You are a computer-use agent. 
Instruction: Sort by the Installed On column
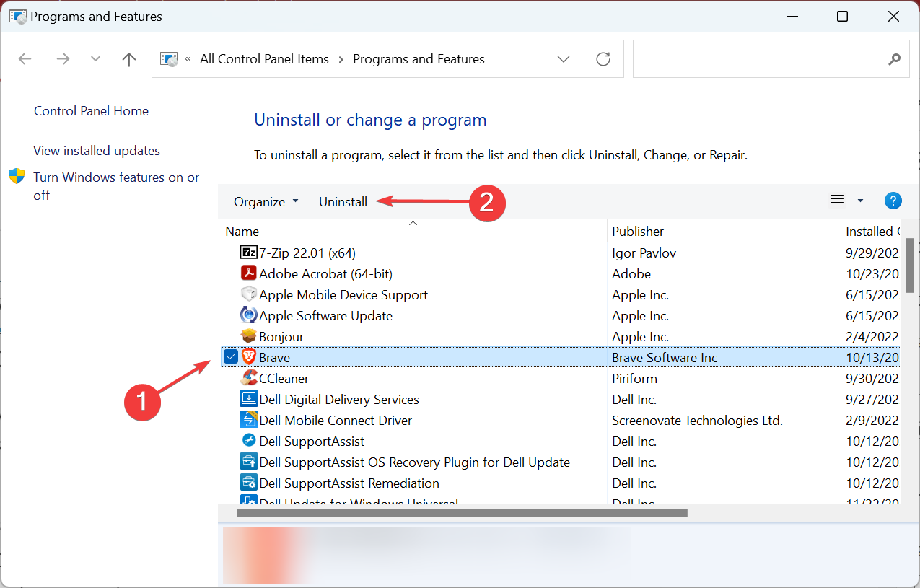[x=872, y=232]
